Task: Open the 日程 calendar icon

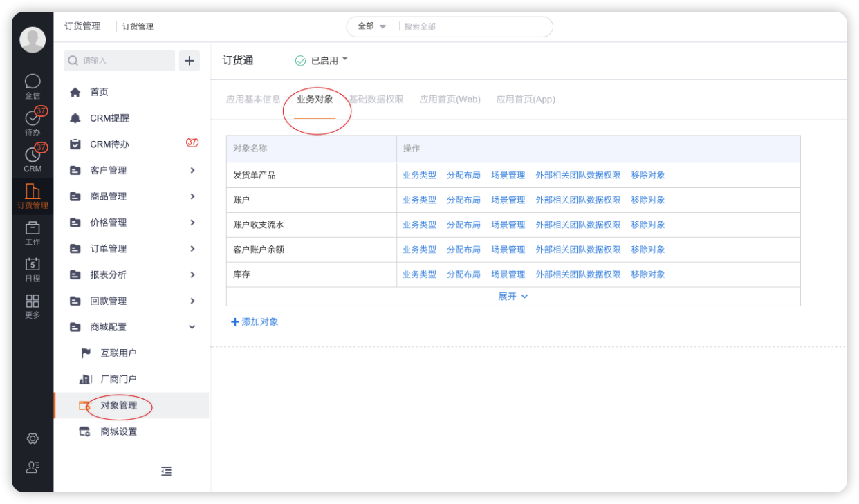Action: (x=33, y=263)
